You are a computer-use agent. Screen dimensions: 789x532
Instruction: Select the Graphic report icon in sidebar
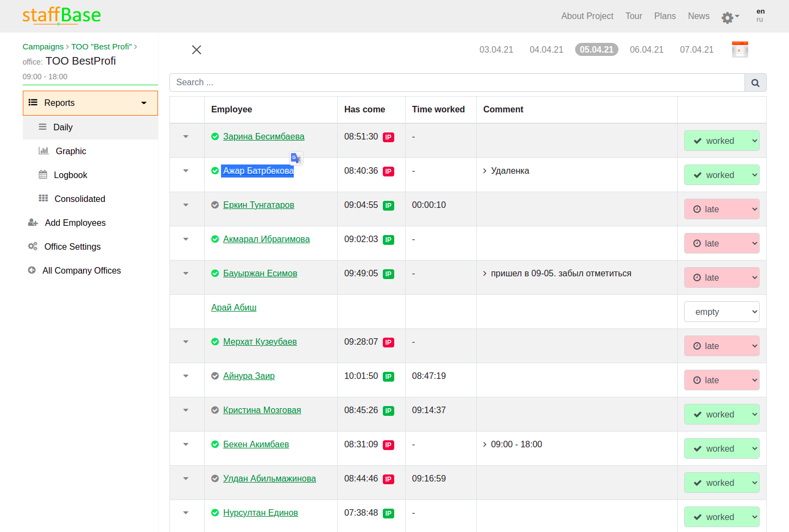tap(43, 150)
